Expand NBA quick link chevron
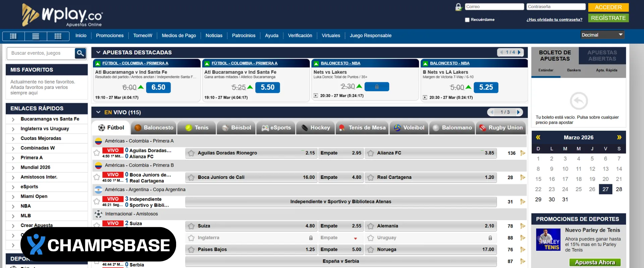Image resolution: width=644 pixels, height=268 pixels. (x=13, y=206)
